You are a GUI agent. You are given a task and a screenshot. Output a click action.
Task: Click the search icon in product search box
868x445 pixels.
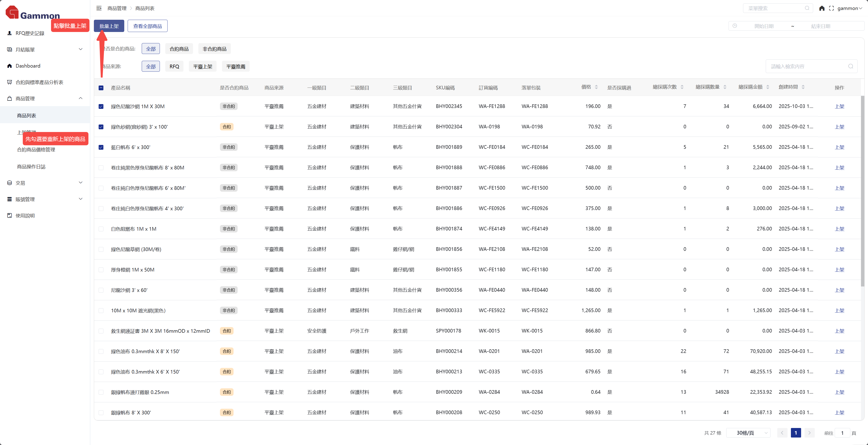(x=851, y=66)
